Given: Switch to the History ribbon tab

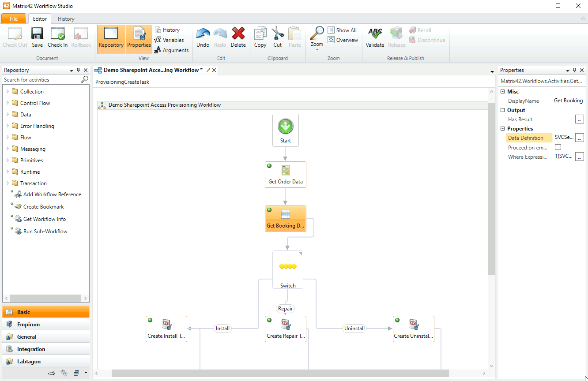Looking at the screenshot, I should [x=66, y=19].
